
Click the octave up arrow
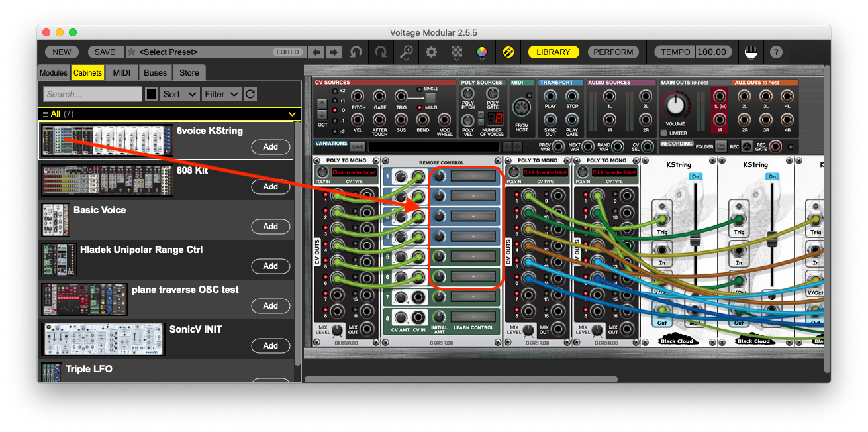pos(322,104)
